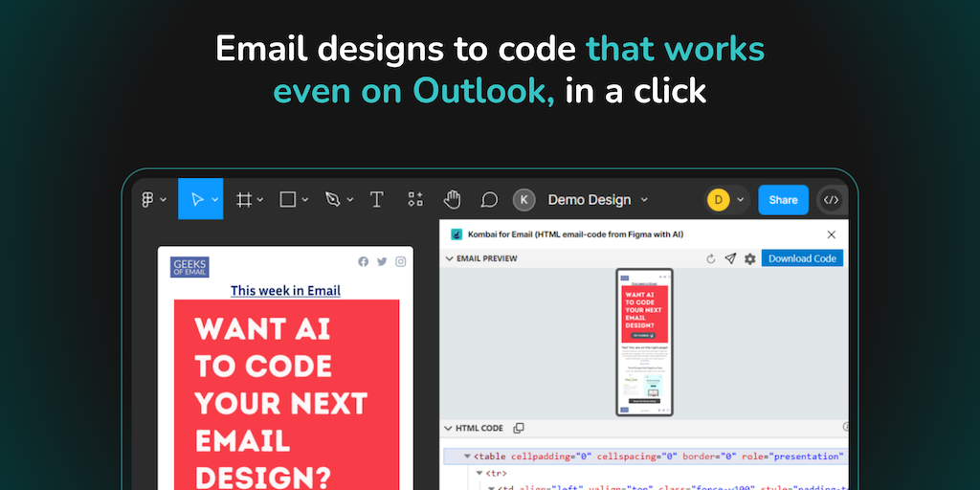Select the Move tool in toolbar
This screenshot has width=980, height=490.
coord(196,199)
